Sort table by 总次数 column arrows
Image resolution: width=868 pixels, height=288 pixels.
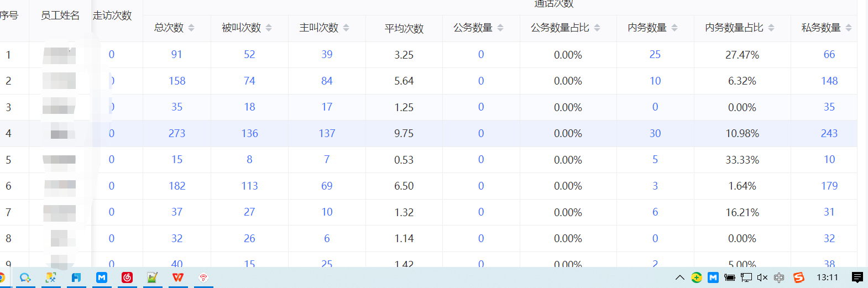pyautogui.click(x=191, y=28)
